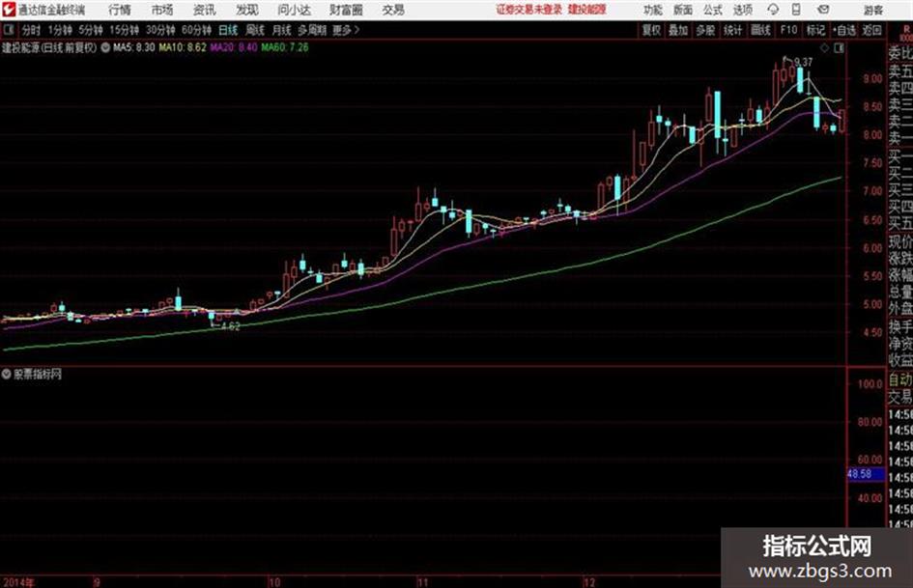This screenshot has width=913, height=588.
Task: Select the 月线 monthly chart tab
Action: coord(282,30)
